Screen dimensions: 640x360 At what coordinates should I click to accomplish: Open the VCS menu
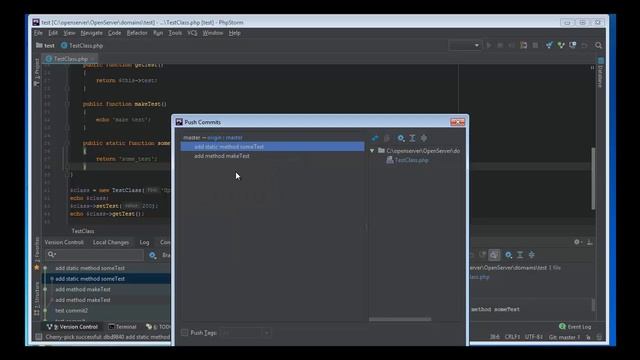point(192,33)
